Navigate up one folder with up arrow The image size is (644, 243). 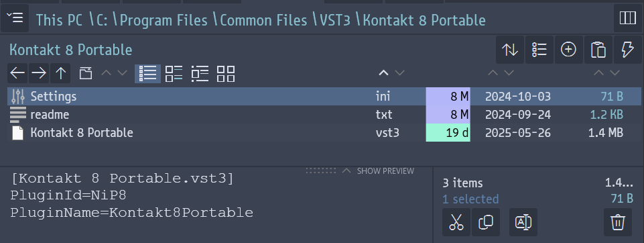[x=60, y=74]
